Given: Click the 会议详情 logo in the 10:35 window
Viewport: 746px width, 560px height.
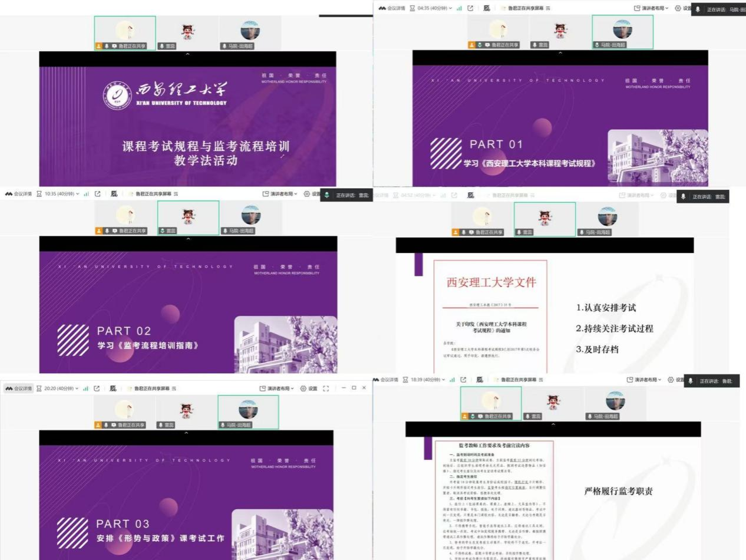Looking at the screenshot, I should 8,194.
